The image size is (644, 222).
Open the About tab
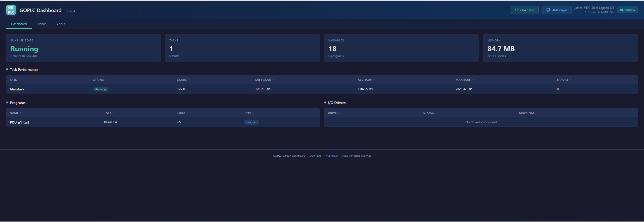(x=61, y=24)
